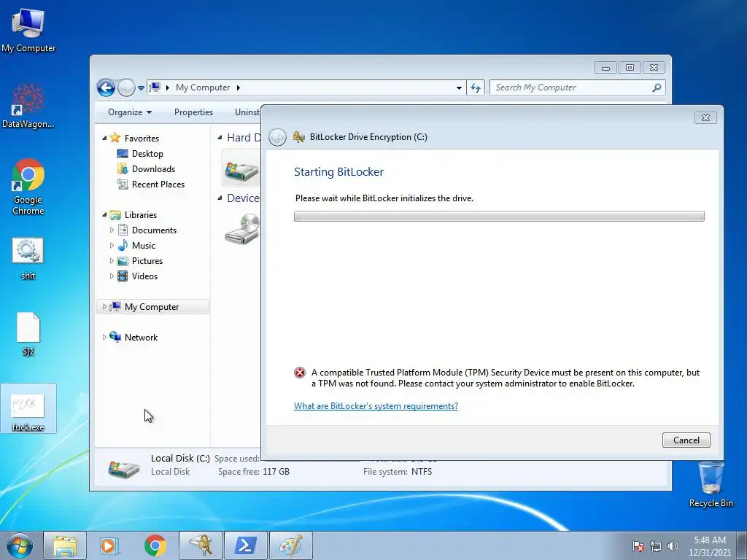Viewport: 747px width, 560px height.
Task: Click the BitLocker keys icon in dialog title
Action: tap(298, 137)
